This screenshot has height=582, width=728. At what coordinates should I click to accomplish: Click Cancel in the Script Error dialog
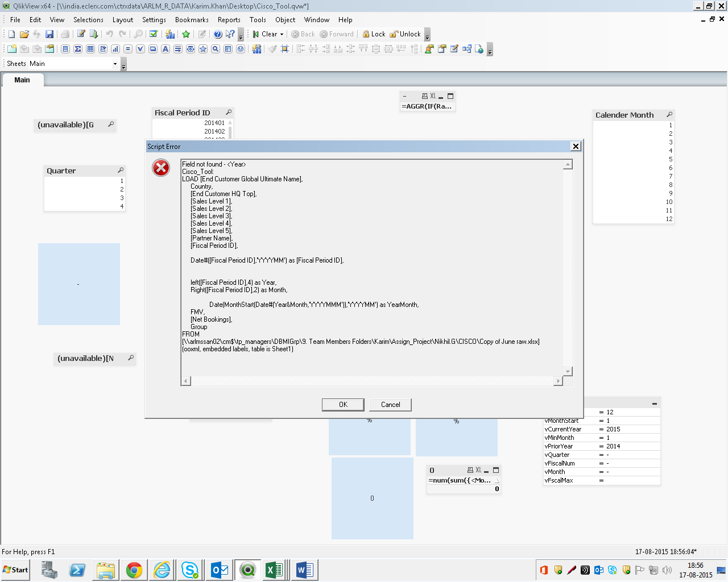pos(390,405)
